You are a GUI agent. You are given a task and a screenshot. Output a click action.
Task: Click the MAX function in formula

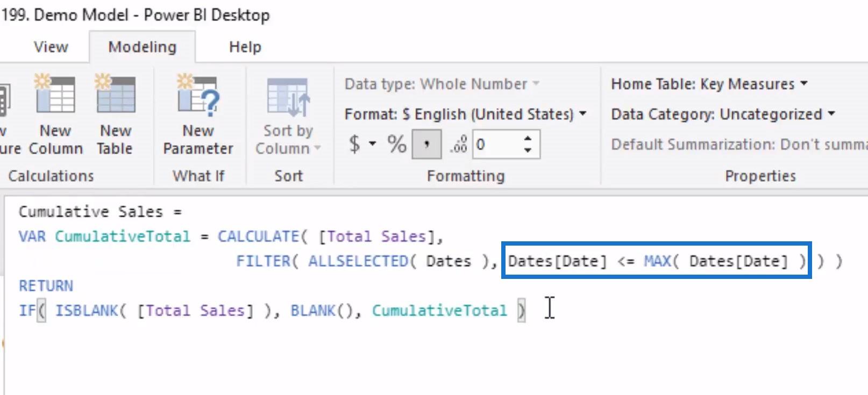[657, 261]
